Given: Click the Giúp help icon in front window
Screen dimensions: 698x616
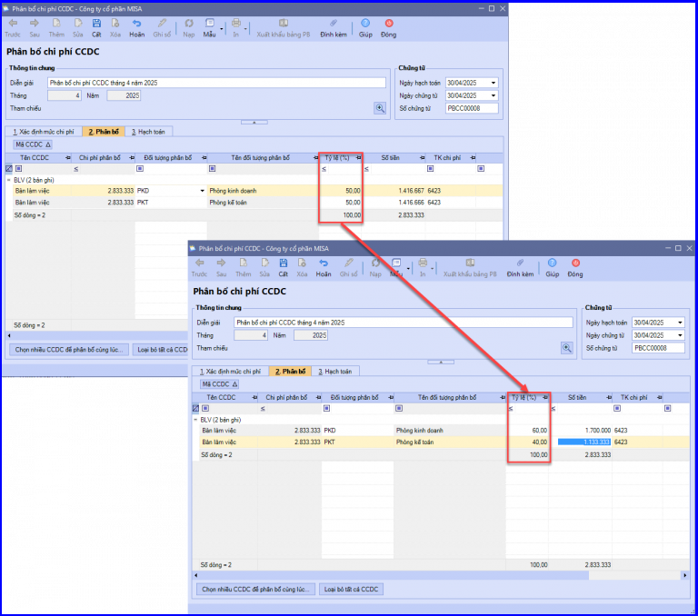Looking at the screenshot, I should pyautogui.click(x=552, y=267).
